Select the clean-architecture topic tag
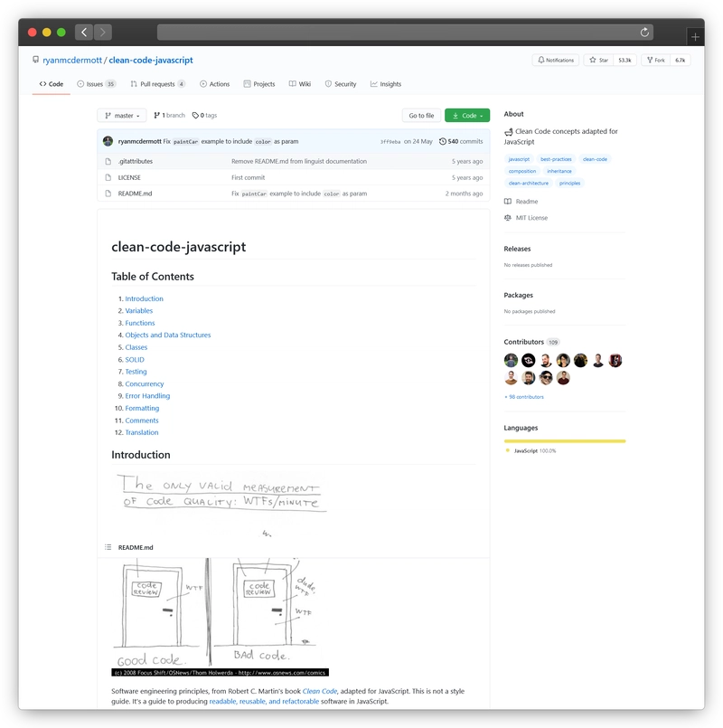The width and height of the screenshot is (723, 728). pos(528,183)
